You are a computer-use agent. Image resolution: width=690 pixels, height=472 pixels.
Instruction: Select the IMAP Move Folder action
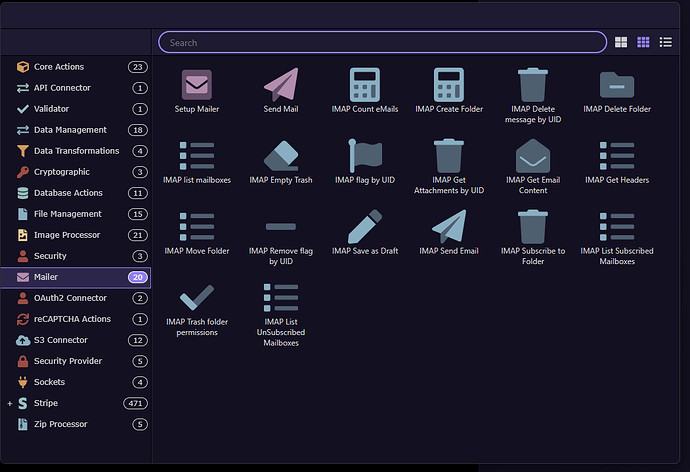197,233
